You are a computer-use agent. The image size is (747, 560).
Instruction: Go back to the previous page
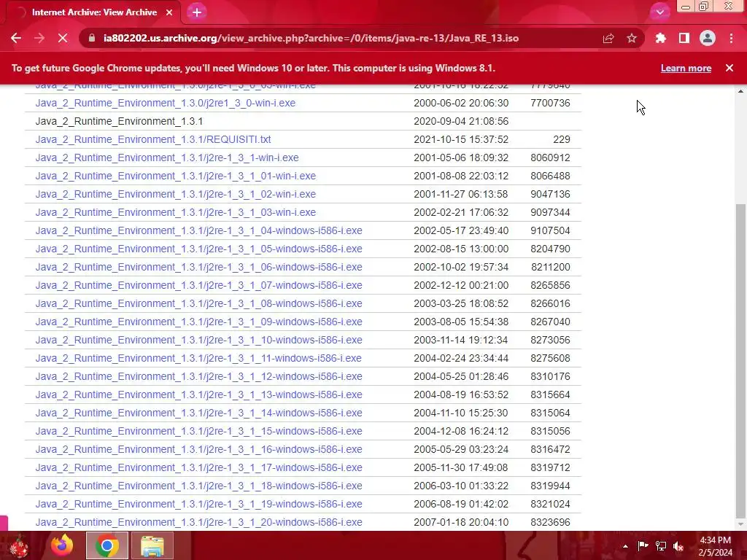point(16,38)
